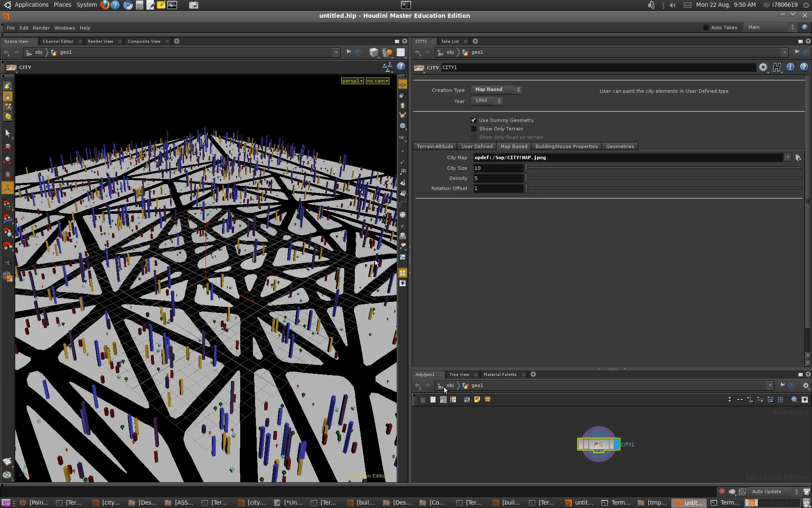The image size is (812, 508).
Task: Activate the Move tool
Action: point(8,147)
